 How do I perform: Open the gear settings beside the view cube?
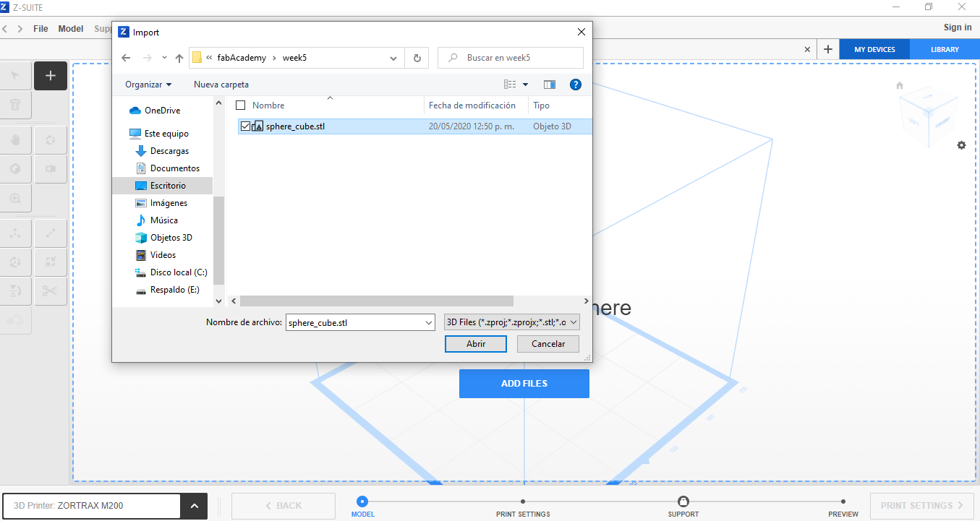[x=961, y=145]
